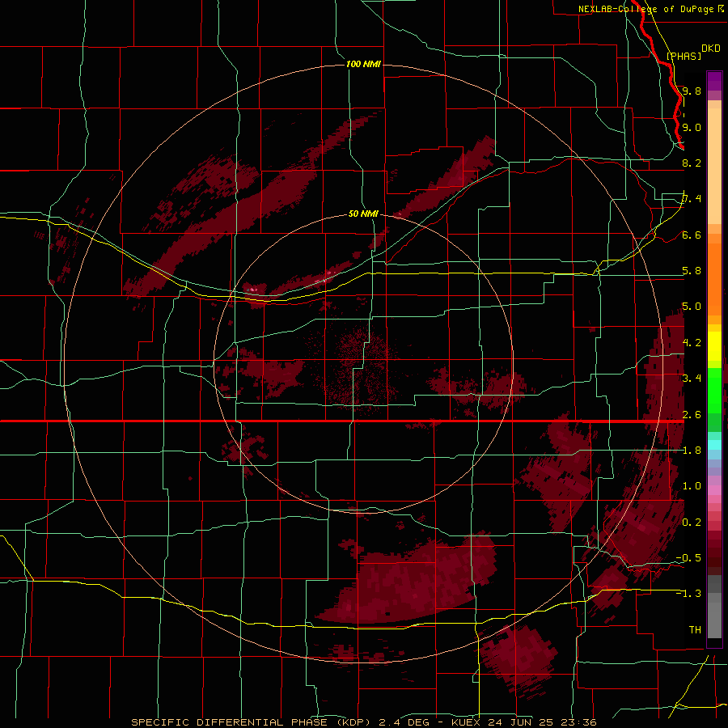The width and height of the screenshot is (728, 728).
Task: Click the DKD legend label
Action: (711, 49)
